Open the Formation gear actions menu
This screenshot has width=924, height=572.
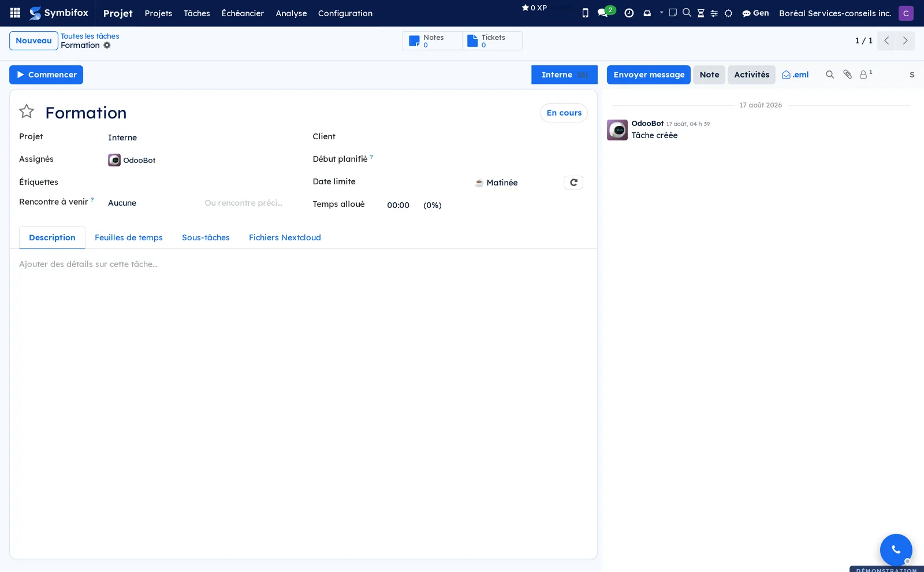[107, 45]
